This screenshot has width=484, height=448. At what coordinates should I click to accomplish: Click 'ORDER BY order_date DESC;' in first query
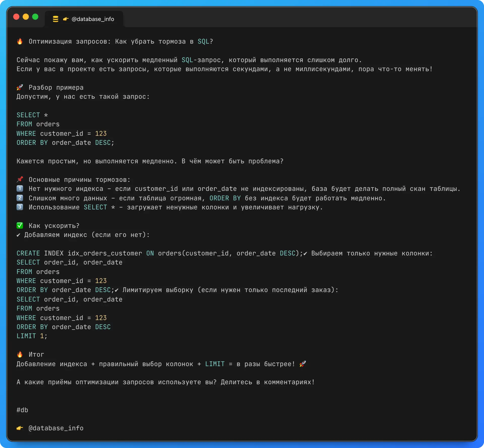pos(65,143)
